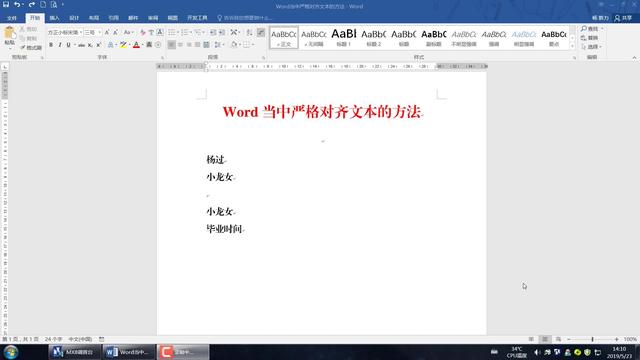Open line spacing options dropdown
Viewport: 640px width, 360px height.
224,45
